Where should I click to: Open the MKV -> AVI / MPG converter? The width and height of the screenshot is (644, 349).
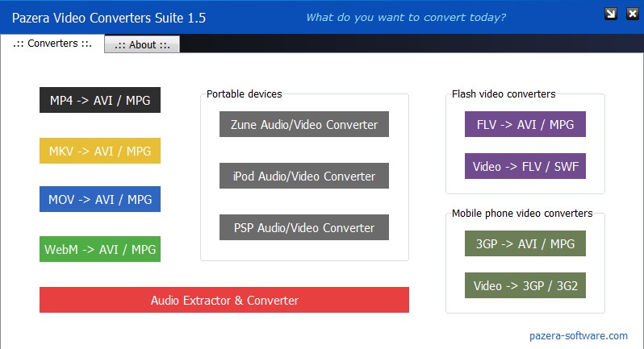point(100,151)
